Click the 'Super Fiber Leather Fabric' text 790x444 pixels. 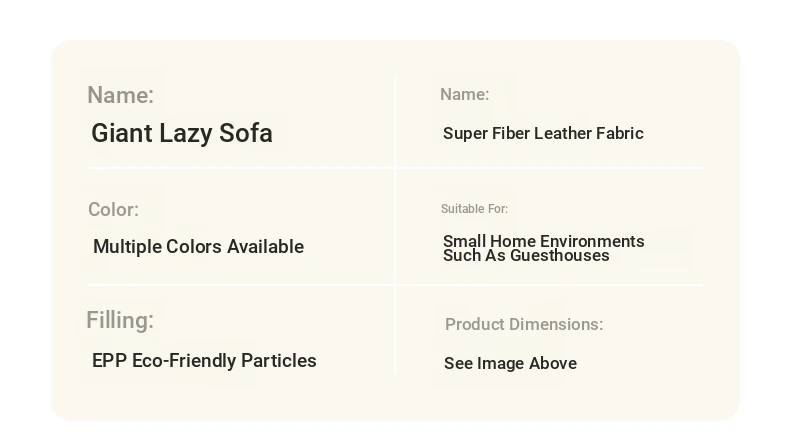[543, 134]
